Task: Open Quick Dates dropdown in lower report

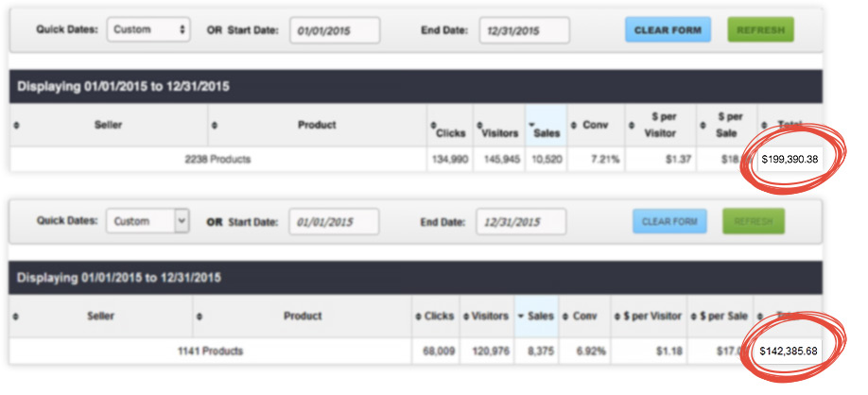Action: click(x=148, y=222)
